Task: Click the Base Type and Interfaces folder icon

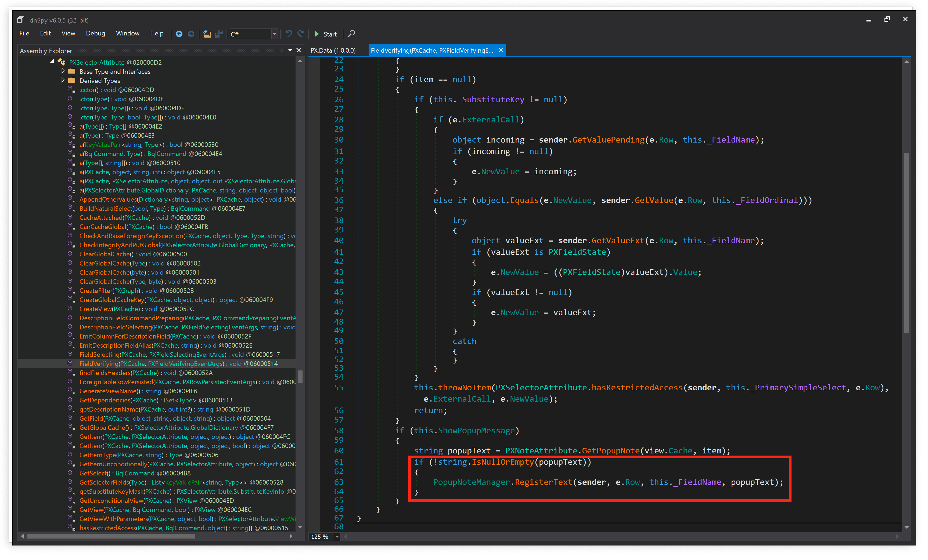Action: click(x=72, y=71)
